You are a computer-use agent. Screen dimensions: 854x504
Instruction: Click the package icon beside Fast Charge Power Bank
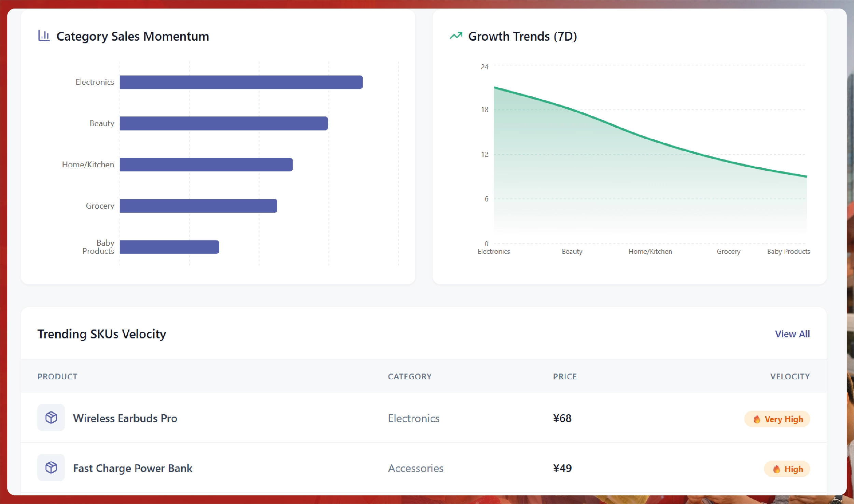[x=51, y=467]
